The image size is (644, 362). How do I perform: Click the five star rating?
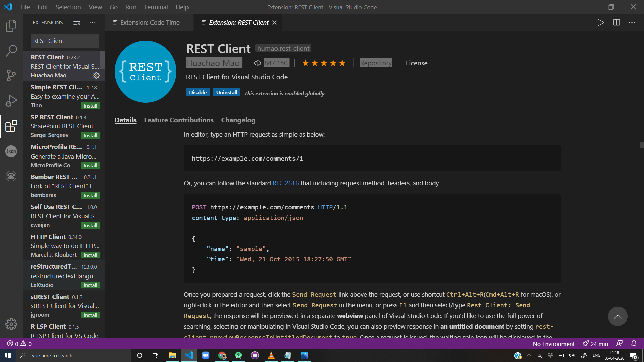coord(324,63)
